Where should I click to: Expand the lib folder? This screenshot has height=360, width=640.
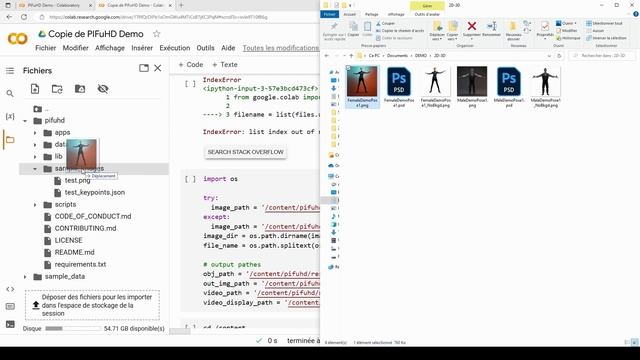35,157
